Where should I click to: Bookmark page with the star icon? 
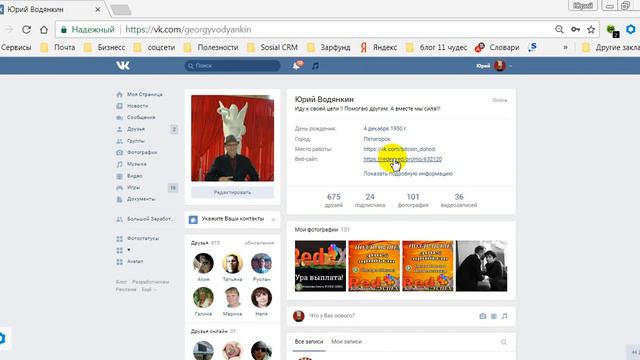tap(591, 29)
